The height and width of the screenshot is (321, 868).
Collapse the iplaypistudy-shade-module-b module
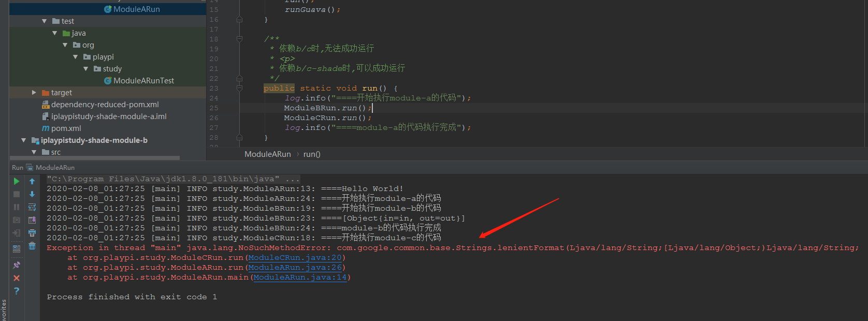pyautogui.click(x=24, y=140)
